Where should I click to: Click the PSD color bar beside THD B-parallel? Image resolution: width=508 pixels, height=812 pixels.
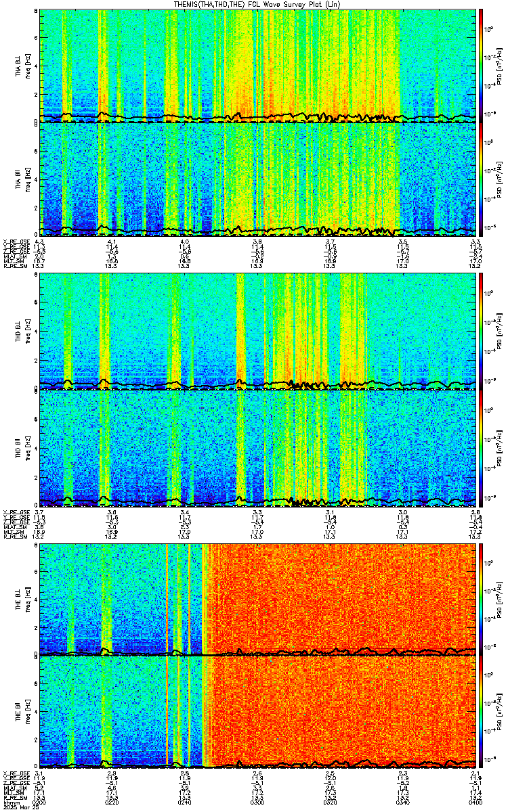[481, 447]
